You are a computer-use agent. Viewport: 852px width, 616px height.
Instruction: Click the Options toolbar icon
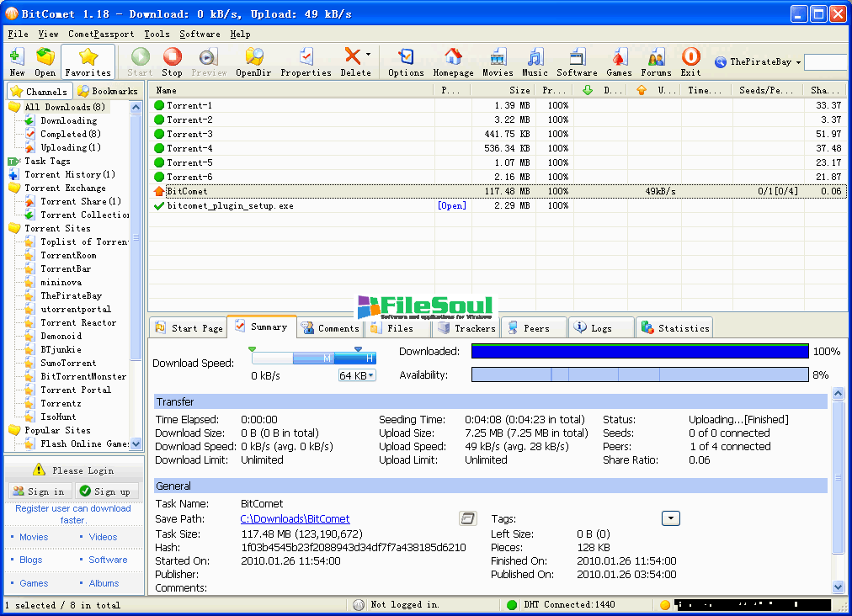click(406, 62)
